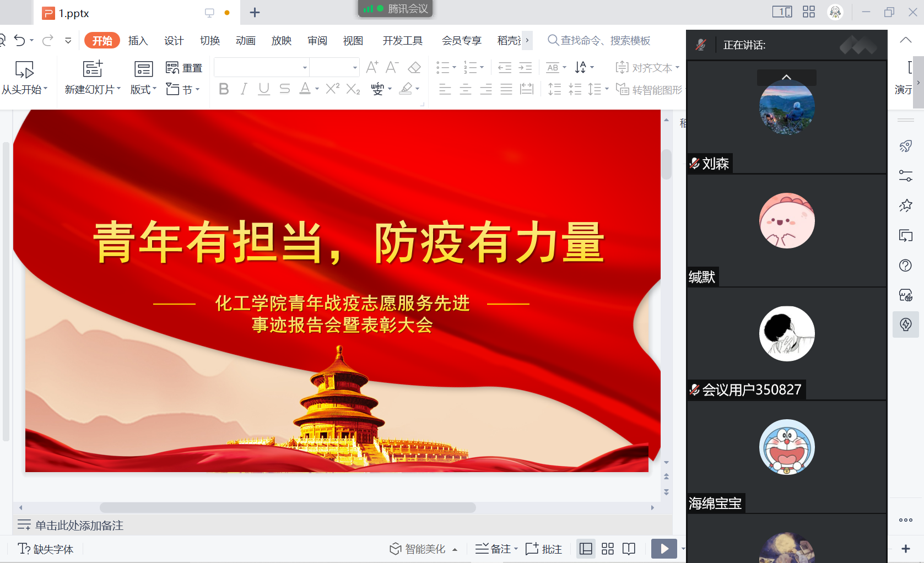The image size is (924, 563).
Task: Click the missing fonts (缺失字体) button
Action: pyautogui.click(x=46, y=549)
